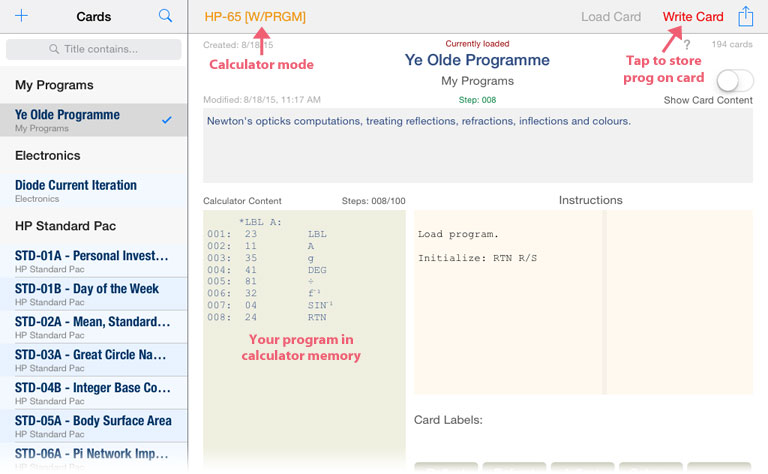The image size is (768, 474).
Task: Click the Modified date label
Action: 262,100
